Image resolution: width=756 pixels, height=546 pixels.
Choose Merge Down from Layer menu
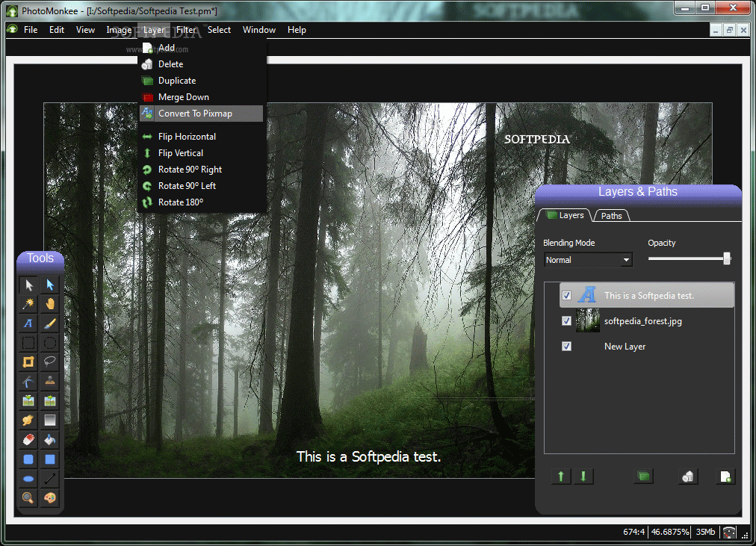(202, 97)
